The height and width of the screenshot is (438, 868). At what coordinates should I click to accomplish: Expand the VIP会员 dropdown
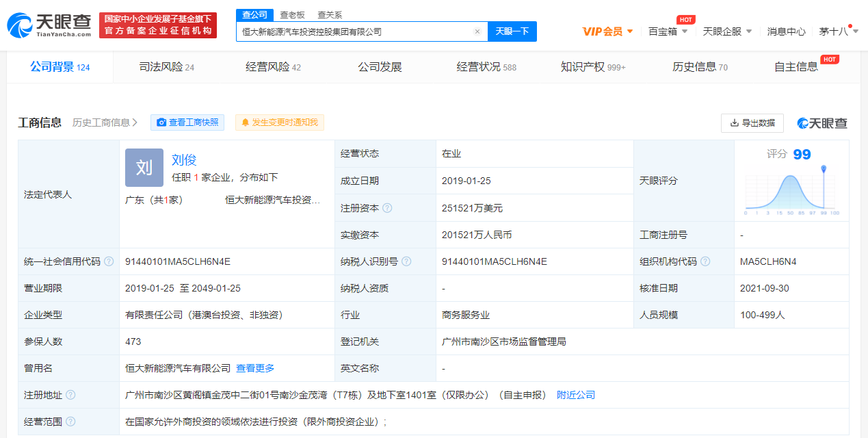607,31
